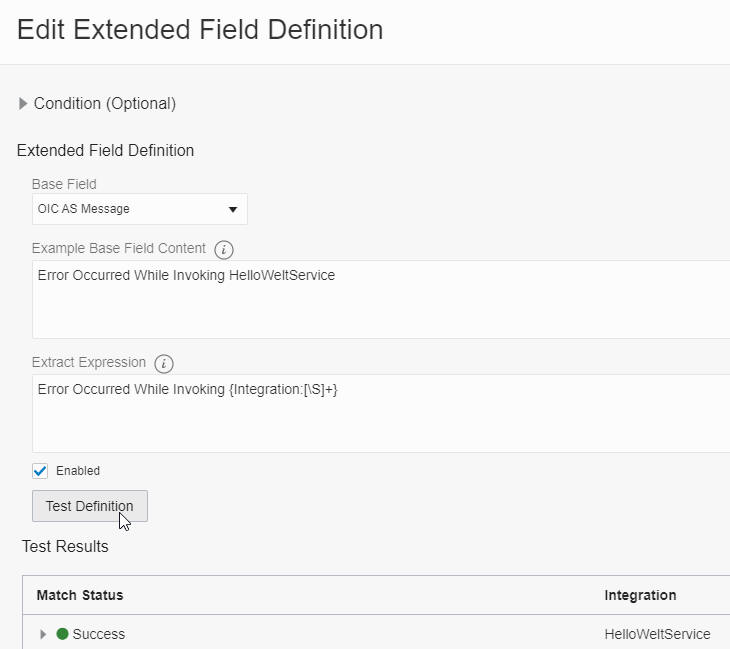Click the Match Status column header
This screenshot has height=649, width=730.
(80, 595)
